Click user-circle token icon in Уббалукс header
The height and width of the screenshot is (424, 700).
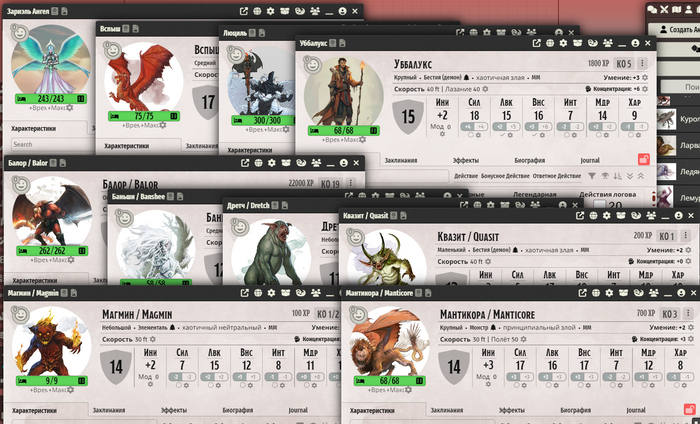coord(635,43)
